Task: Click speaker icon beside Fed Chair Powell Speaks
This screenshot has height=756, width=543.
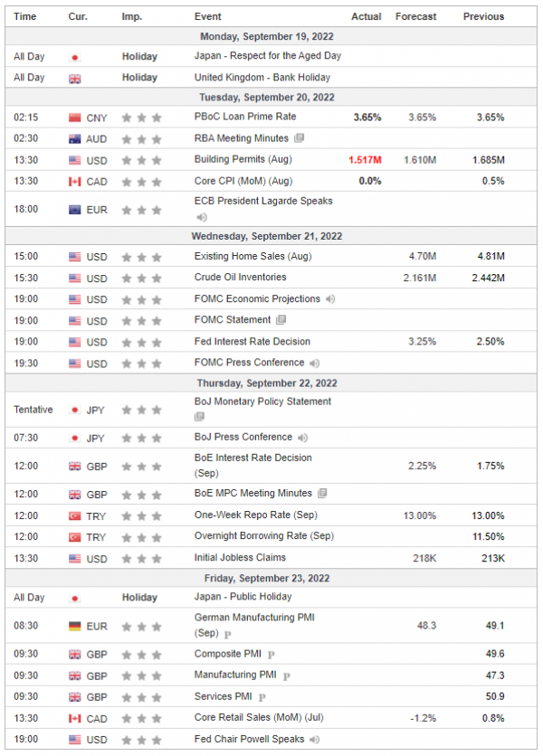Action: click(x=315, y=740)
